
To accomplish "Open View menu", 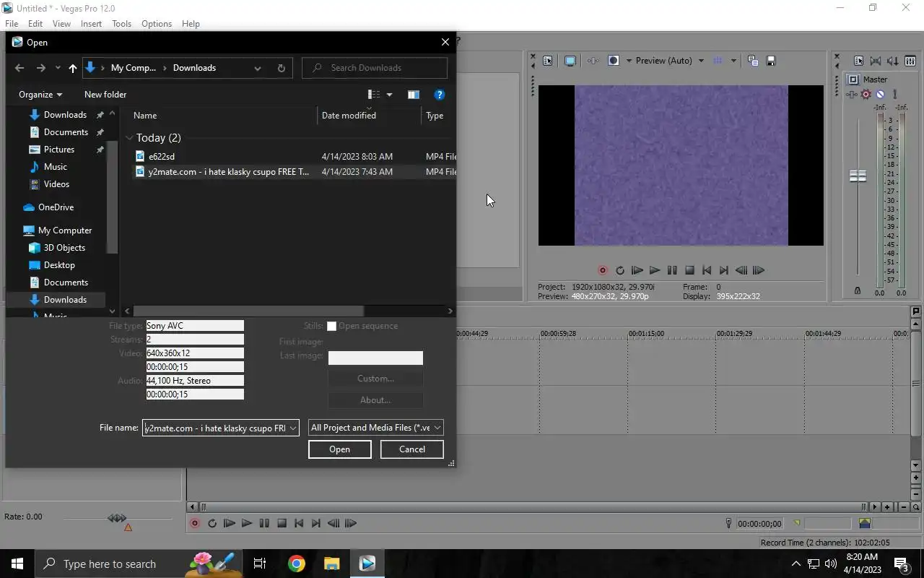I will point(61,24).
